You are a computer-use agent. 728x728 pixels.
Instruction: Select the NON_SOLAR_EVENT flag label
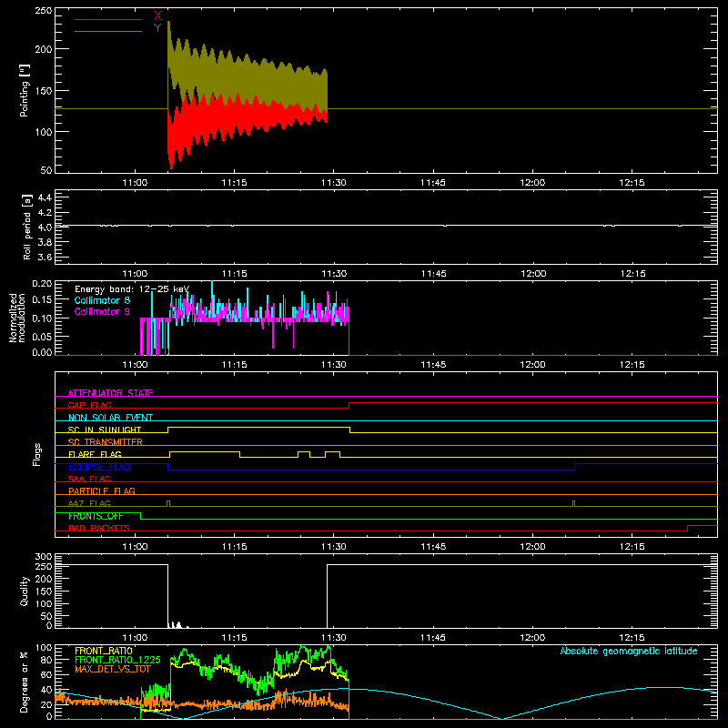110,418
